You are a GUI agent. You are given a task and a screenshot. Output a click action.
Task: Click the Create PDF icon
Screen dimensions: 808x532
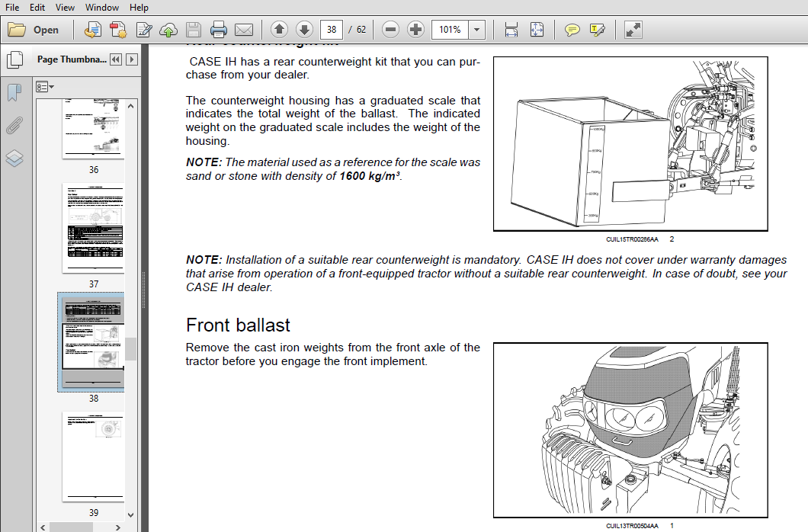click(93, 30)
